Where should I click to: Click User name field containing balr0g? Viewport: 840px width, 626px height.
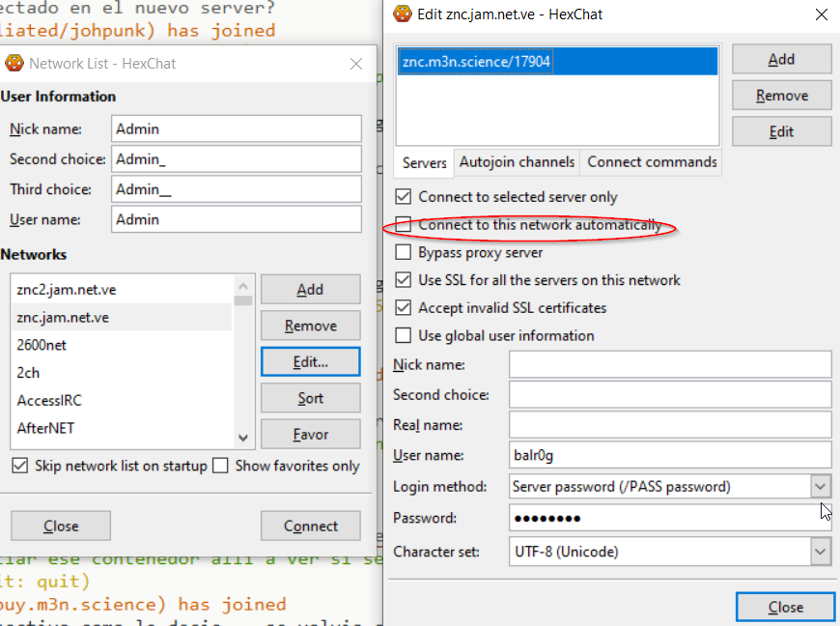click(670, 455)
